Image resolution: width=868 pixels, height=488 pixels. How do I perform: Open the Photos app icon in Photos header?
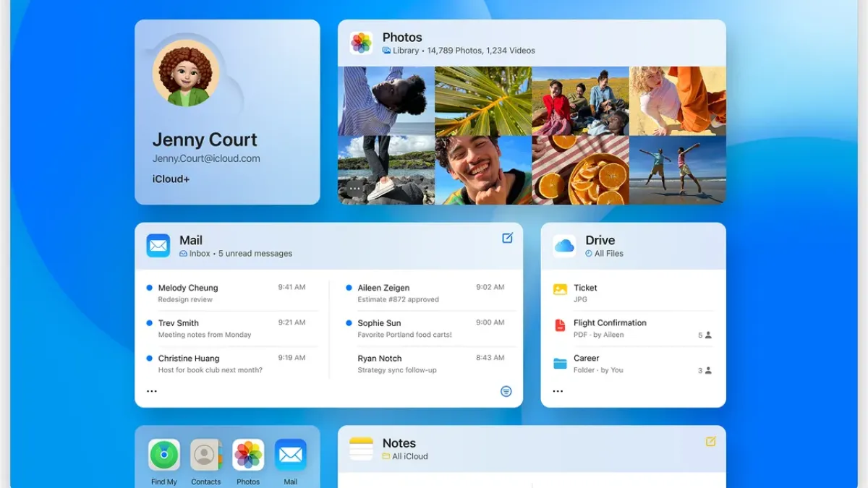(x=361, y=43)
